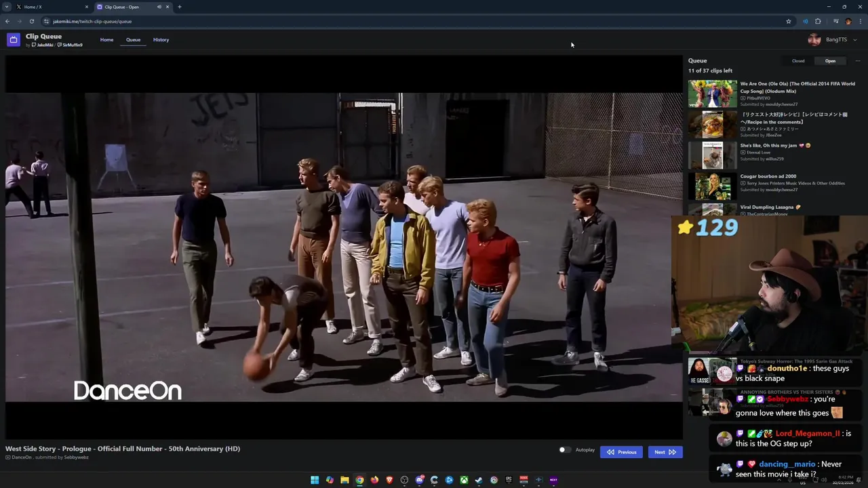This screenshot has height=488, width=868.
Task: Open the SirMuffin9 author link
Action: tap(70, 45)
